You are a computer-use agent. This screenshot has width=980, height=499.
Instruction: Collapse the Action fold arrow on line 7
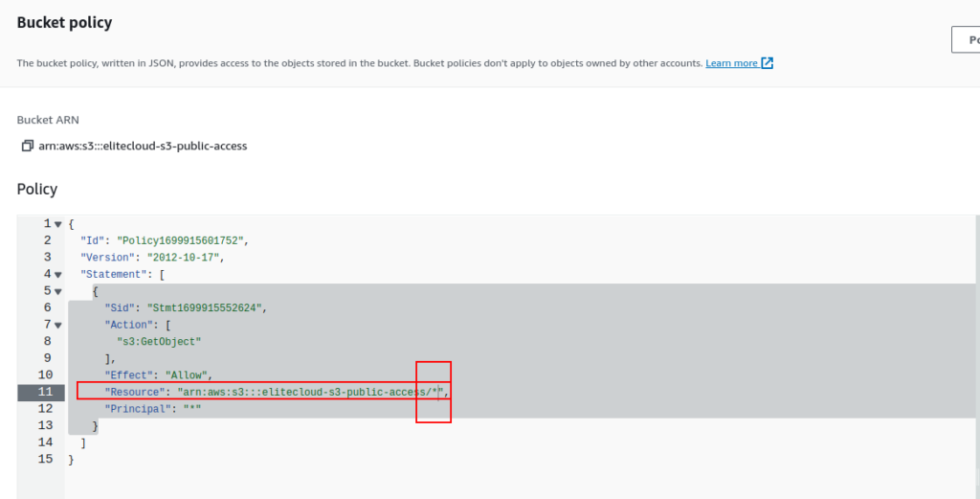(57, 325)
